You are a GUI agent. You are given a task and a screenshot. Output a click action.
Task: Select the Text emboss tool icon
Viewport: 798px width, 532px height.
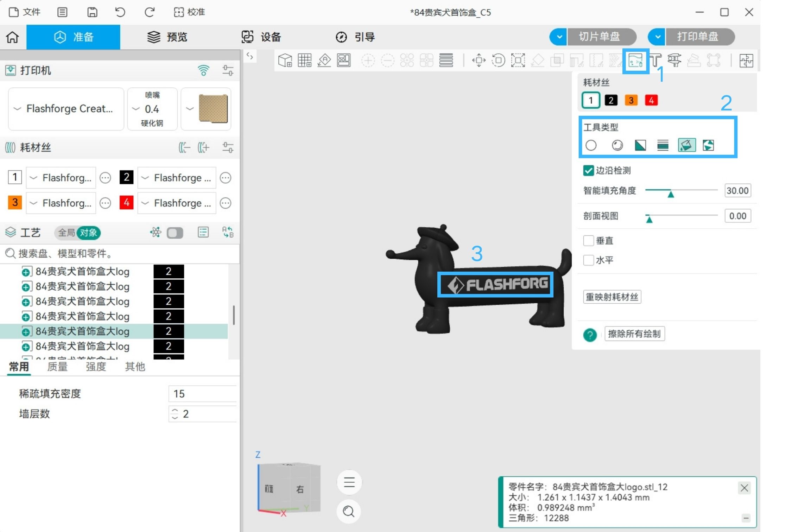click(655, 60)
